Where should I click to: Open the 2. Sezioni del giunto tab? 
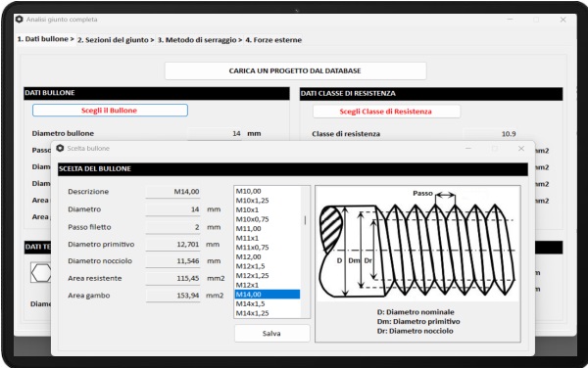click(x=116, y=40)
